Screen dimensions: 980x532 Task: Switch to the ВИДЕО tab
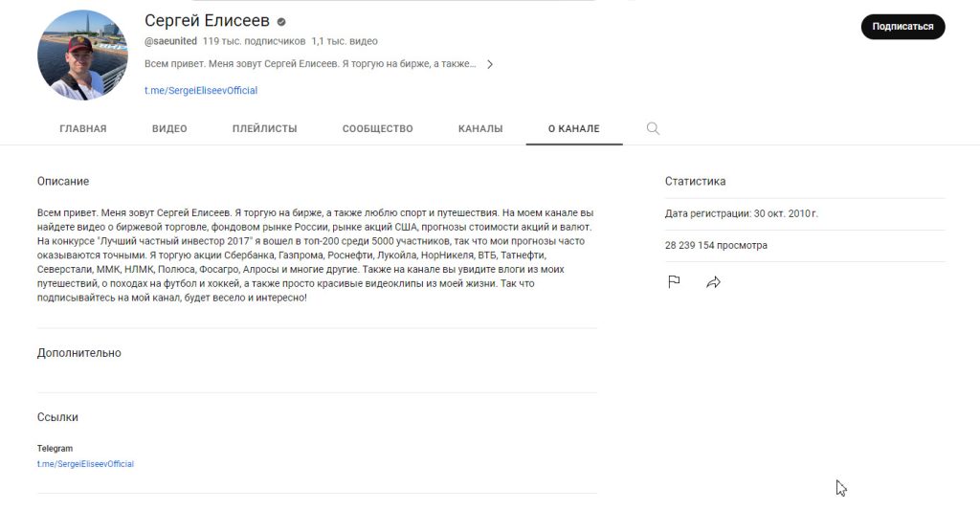[169, 128]
